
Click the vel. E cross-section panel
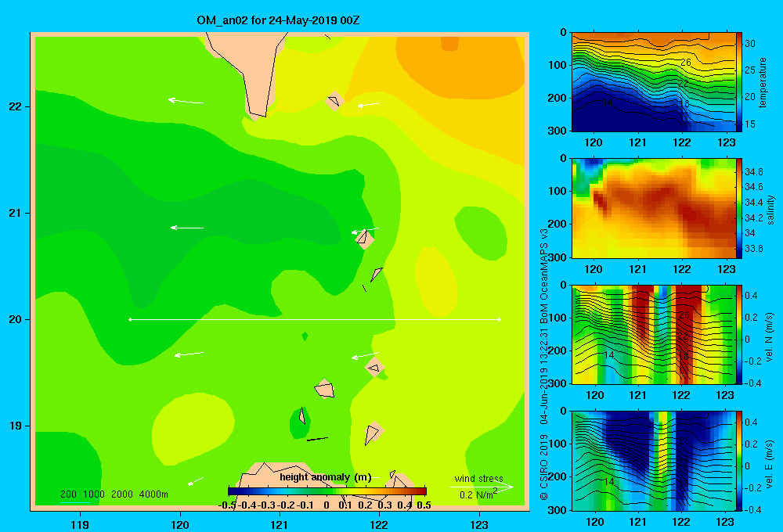tap(653, 461)
